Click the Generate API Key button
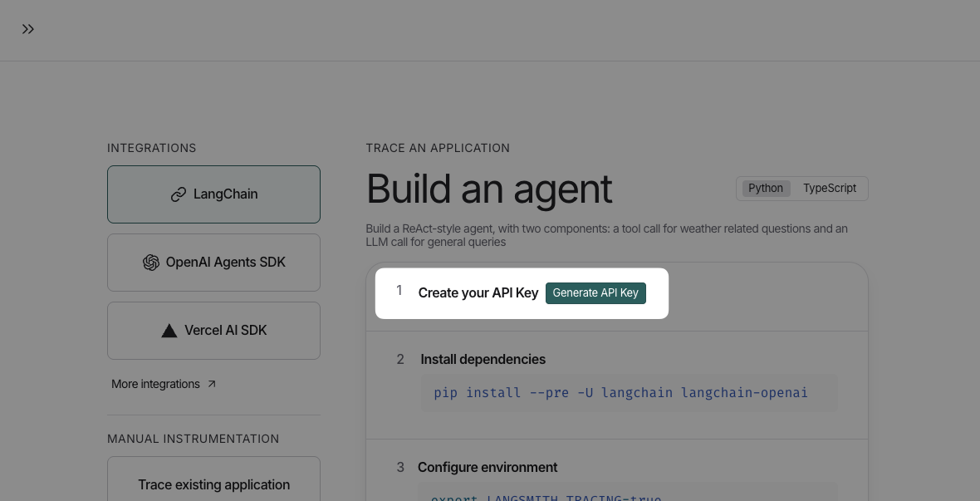The height and width of the screenshot is (501, 980). tap(595, 293)
